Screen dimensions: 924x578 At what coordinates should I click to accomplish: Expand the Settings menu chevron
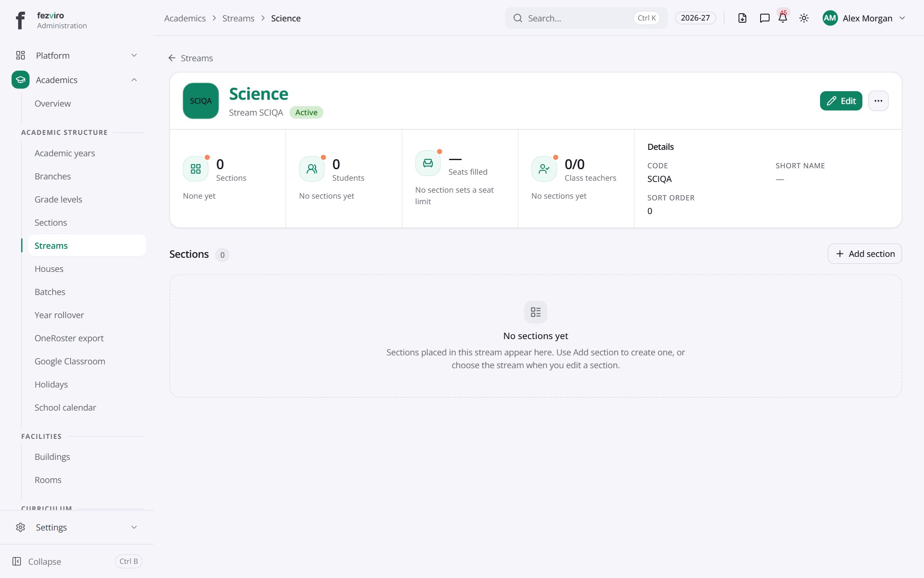[x=134, y=527]
